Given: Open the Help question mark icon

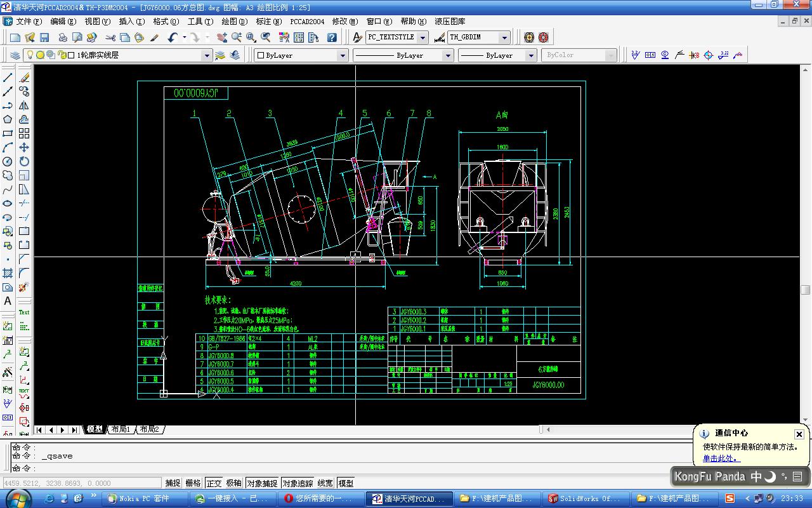Looking at the screenshot, I should click(x=331, y=38).
